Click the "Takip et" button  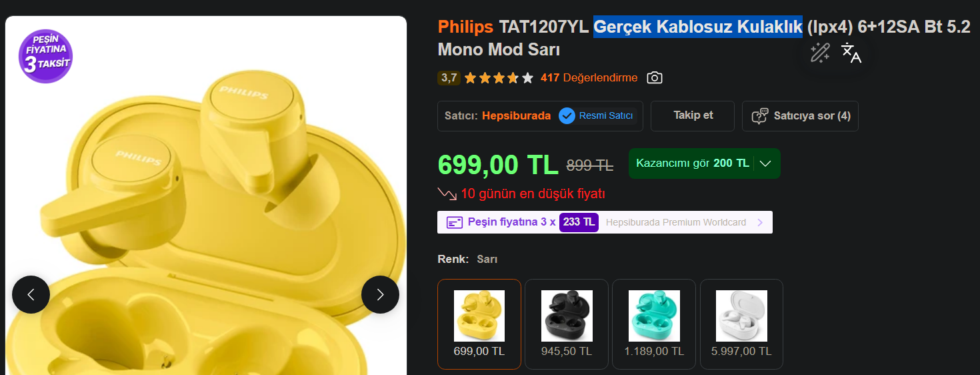tap(693, 115)
